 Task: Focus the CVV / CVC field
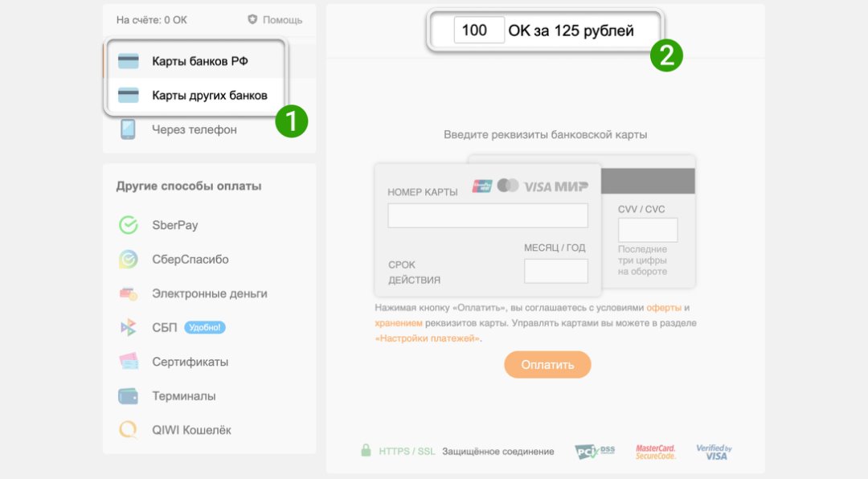tap(648, 230)
